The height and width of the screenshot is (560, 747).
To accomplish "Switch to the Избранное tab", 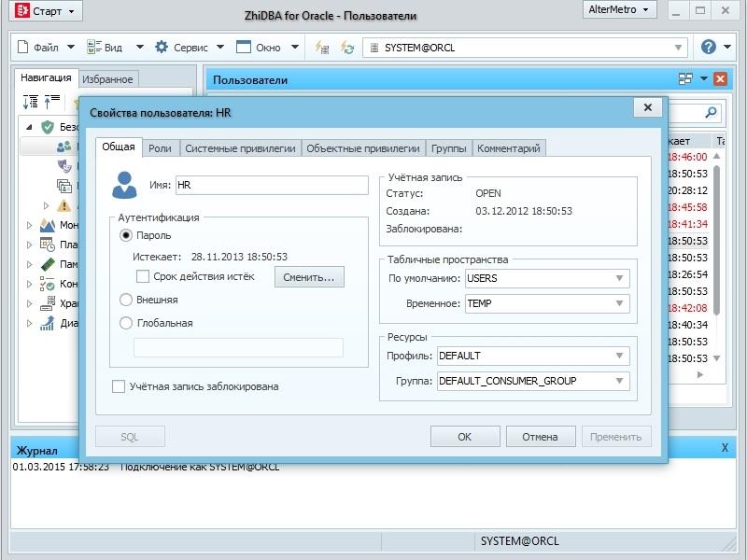I will (x=107, y=79).
